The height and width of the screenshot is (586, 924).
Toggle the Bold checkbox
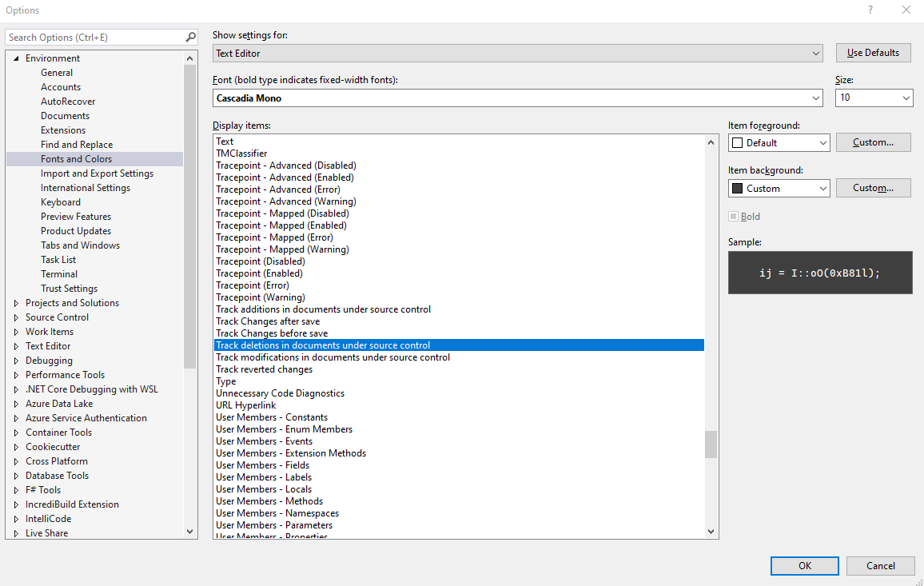coord(733,216)
